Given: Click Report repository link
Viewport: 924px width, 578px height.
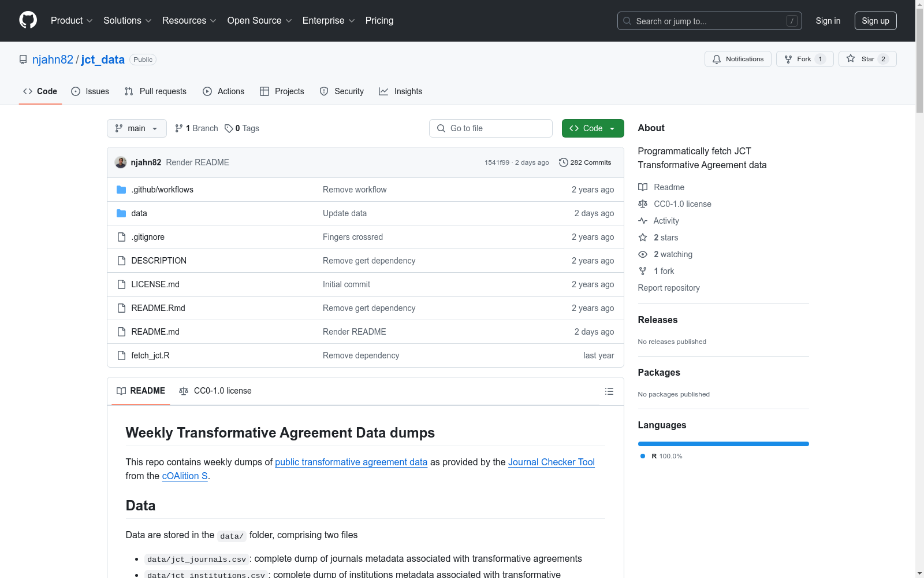Looking at the screenshot, I should pos(669,288).
